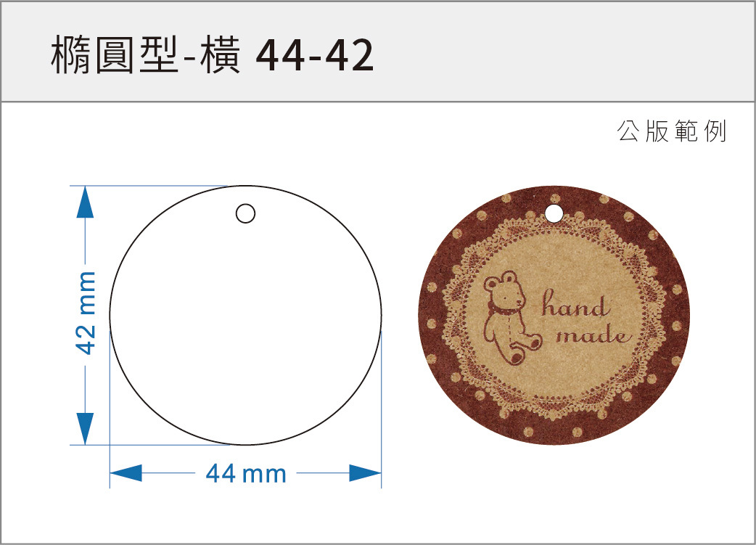Image resolution: width=756 pixels, height=545 pixels.
Task: Click the brown handmade tag sample
Action: (x=554, y=315)
